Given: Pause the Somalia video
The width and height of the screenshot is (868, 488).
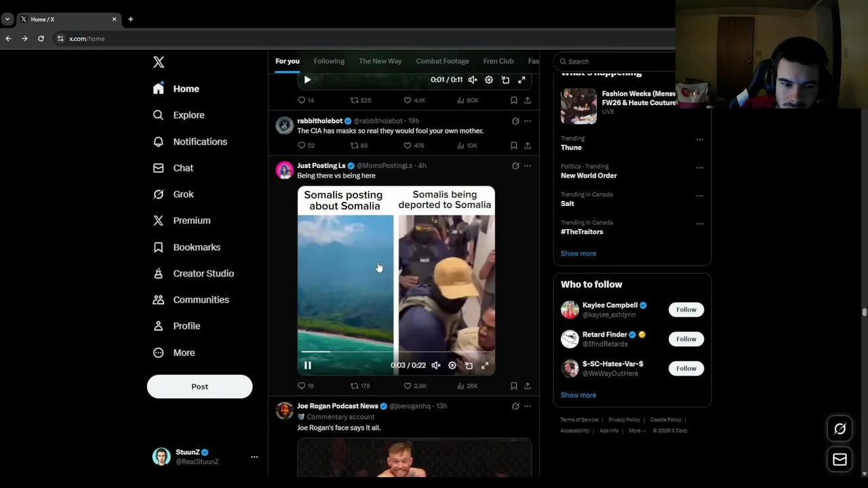Looking at the screenshot, I should click(x=307, y=365).
